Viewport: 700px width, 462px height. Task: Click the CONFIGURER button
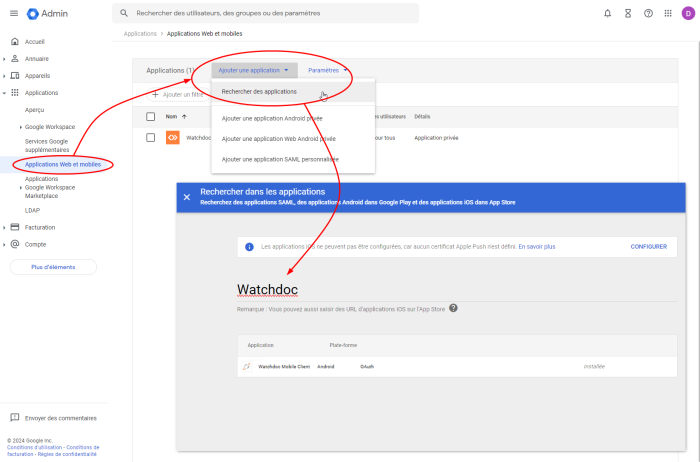tap(648, 246)
